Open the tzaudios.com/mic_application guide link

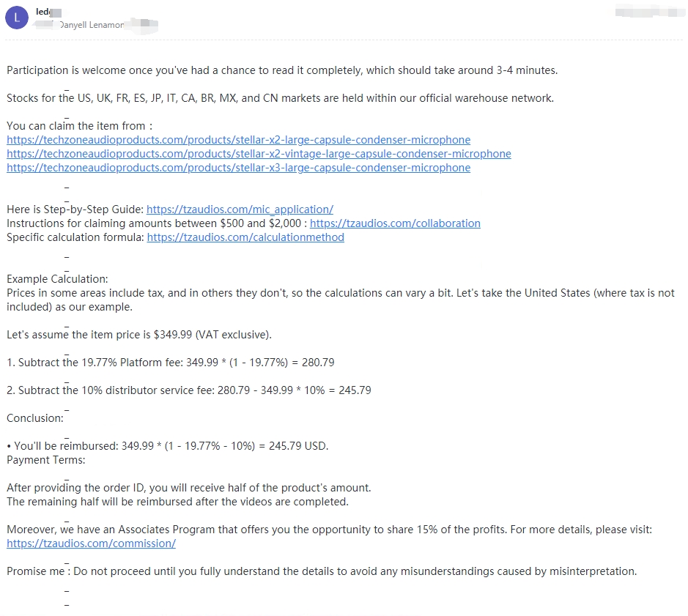coord(240,209)
